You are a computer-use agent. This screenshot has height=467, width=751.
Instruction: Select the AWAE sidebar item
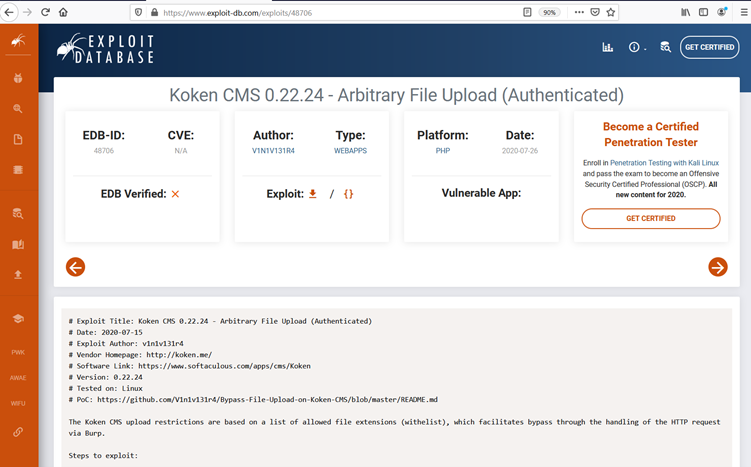click(x=18, y=379)
